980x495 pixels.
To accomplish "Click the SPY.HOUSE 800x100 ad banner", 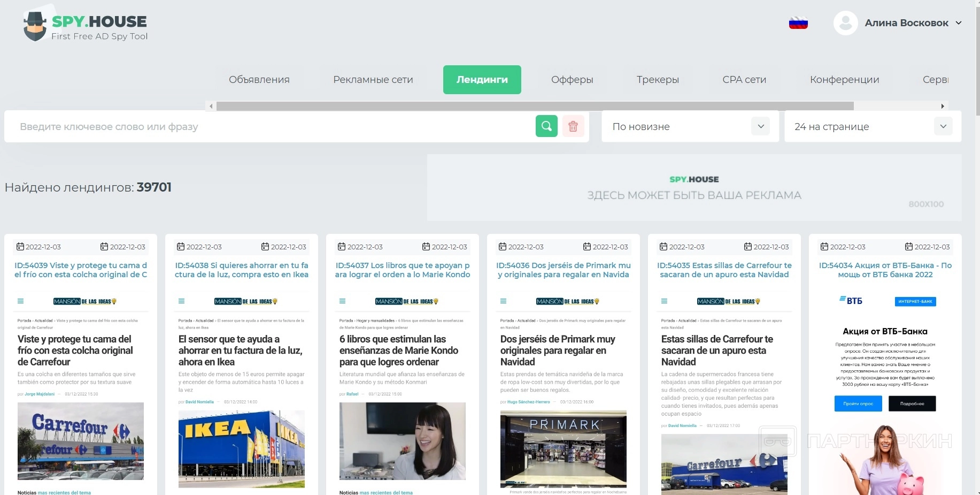I will click(x=694, y=187).
